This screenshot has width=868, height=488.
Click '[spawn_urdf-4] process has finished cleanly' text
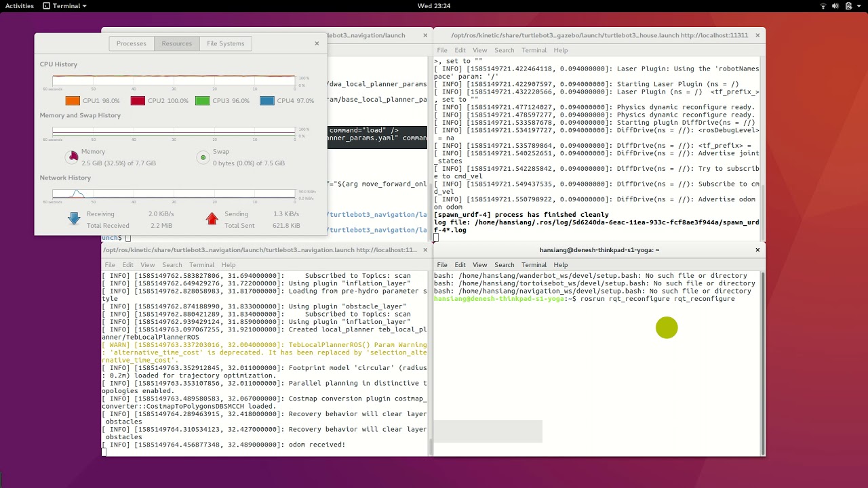tap(521, 215)
